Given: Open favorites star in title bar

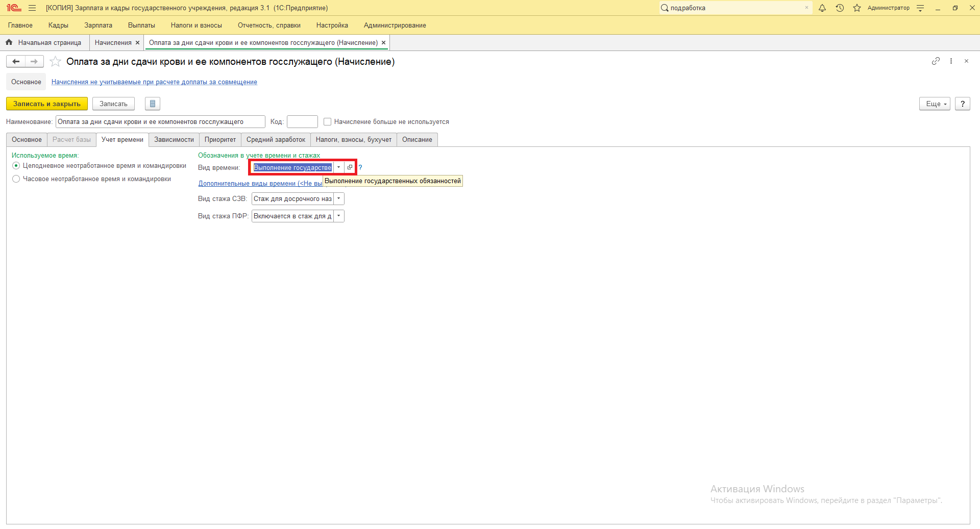Looking at the screenshot, I should coord(857,8).
